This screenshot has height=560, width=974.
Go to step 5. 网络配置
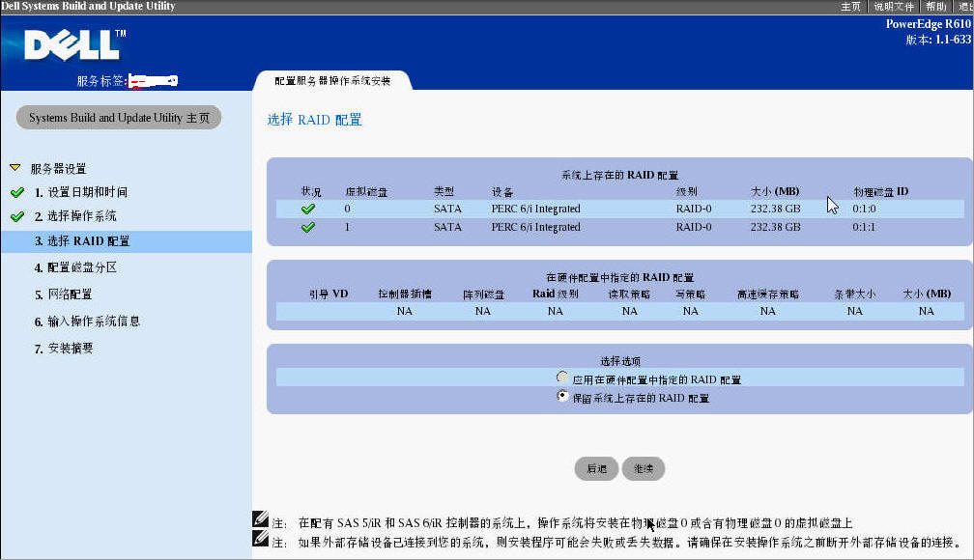[64, 294]
